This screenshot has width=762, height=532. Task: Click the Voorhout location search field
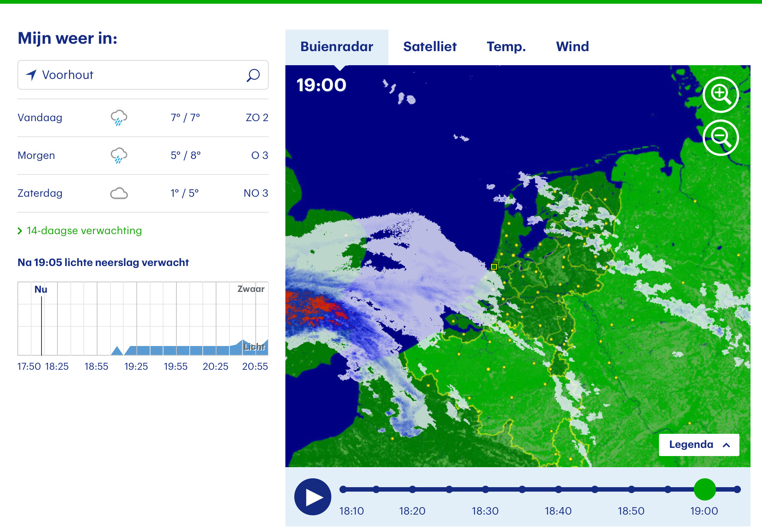pyautogui.click(x=143, y=75)
